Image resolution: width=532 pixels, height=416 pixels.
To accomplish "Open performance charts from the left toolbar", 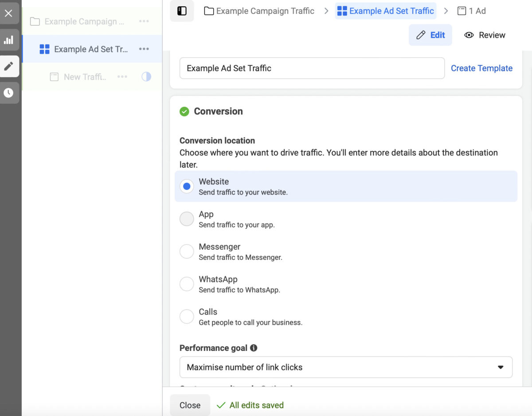I will tap(9, 39).
